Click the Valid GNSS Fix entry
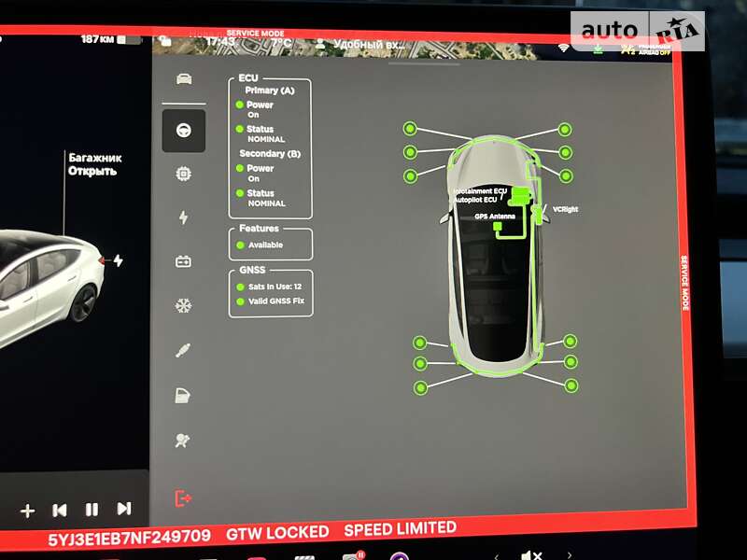 [x=271, y=301]
